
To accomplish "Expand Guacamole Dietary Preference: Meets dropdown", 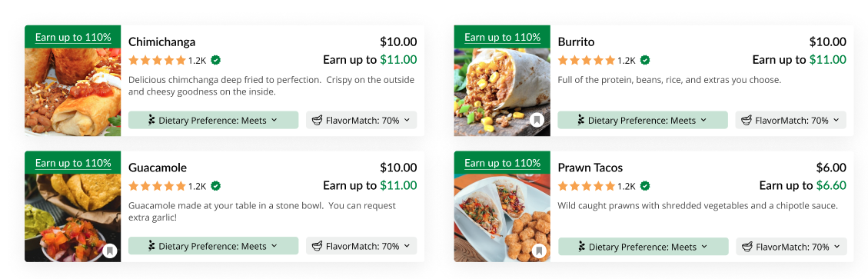I will pos(213,247).
